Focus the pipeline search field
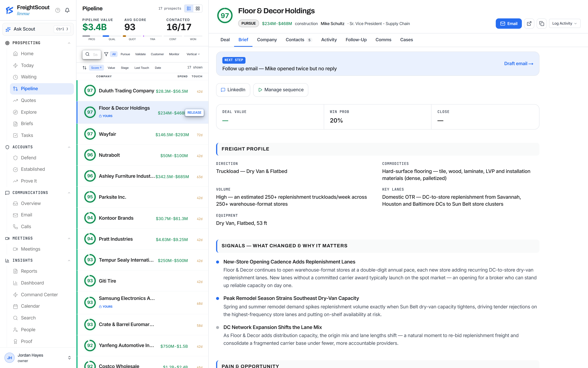Screen dimensions: 588x368 point(92,54)
